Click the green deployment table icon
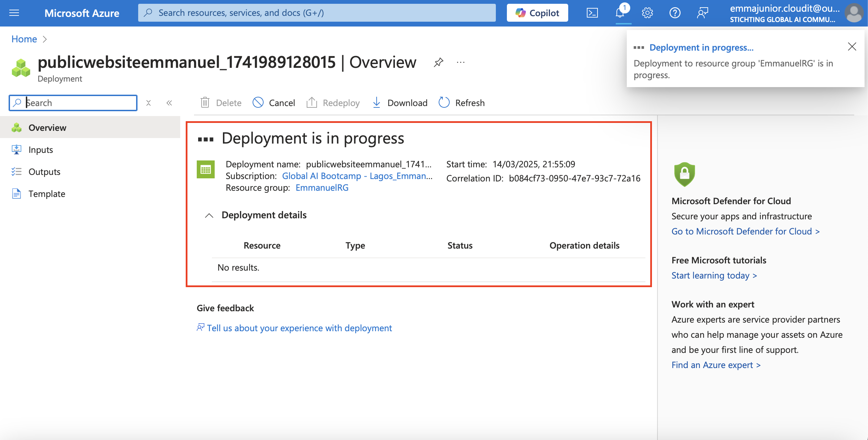This screenshot has width=868, height=440. (x=206, y=169)
